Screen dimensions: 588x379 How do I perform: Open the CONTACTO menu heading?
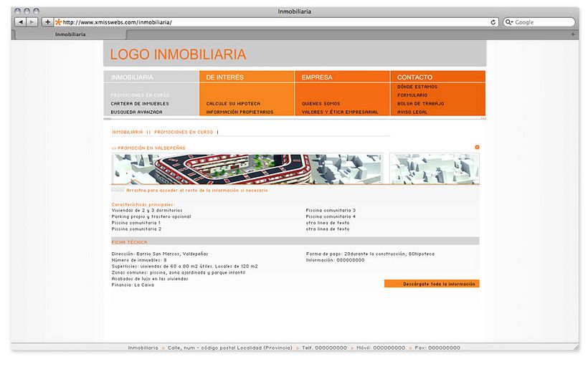(x=414, y=77)
